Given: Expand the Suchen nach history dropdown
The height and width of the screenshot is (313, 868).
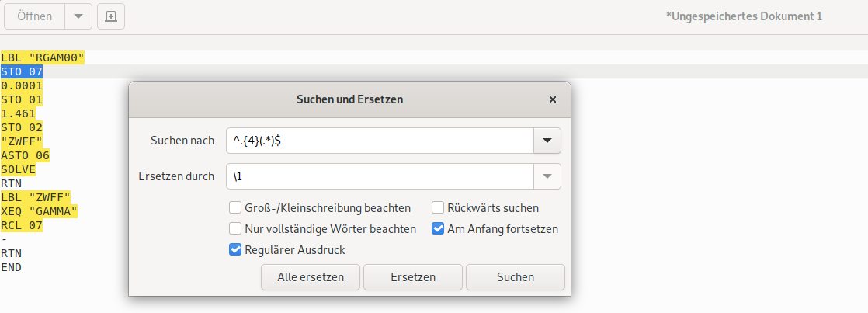Looking at the screenshot, I should click(547, 141).
